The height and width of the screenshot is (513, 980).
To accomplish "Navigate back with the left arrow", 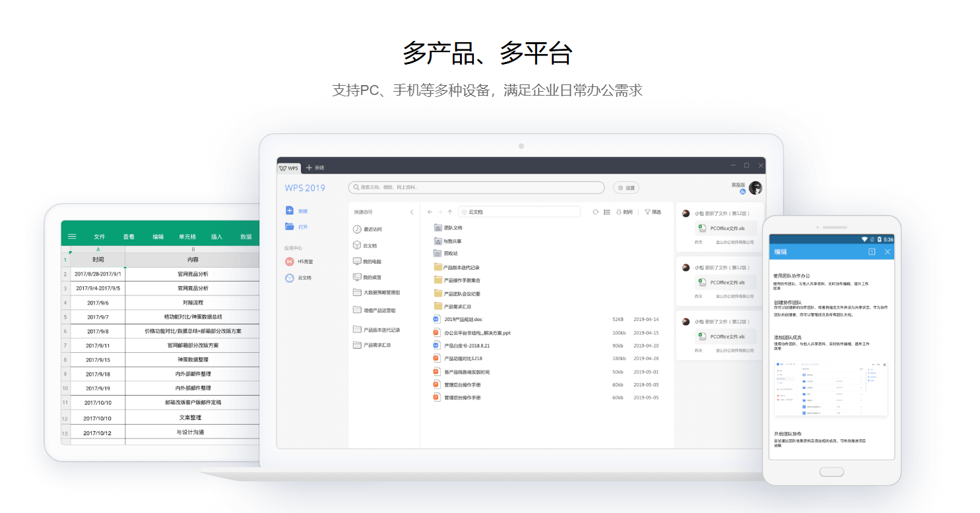I will (x=429, y=211).
